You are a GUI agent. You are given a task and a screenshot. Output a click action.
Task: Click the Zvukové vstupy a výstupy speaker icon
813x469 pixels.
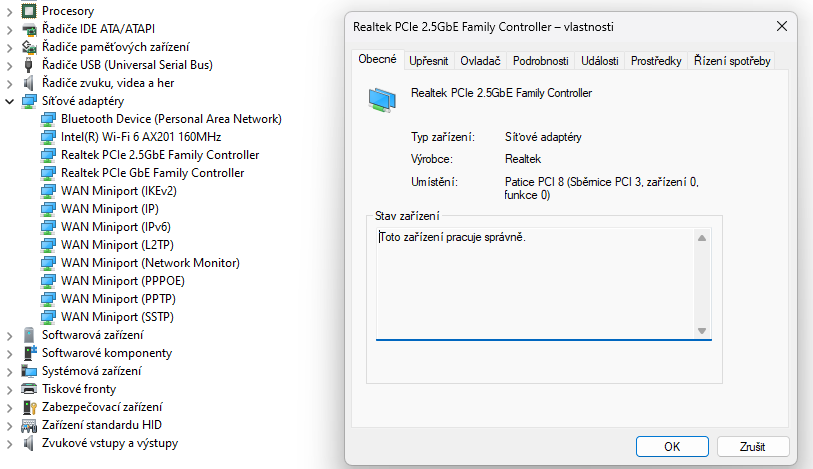[x=29, y=443]
